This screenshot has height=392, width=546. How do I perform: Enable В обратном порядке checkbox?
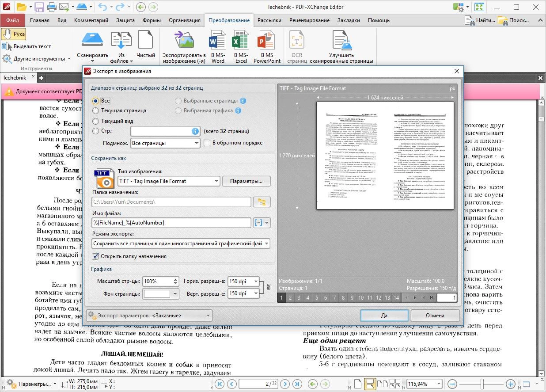click(207, 143)
